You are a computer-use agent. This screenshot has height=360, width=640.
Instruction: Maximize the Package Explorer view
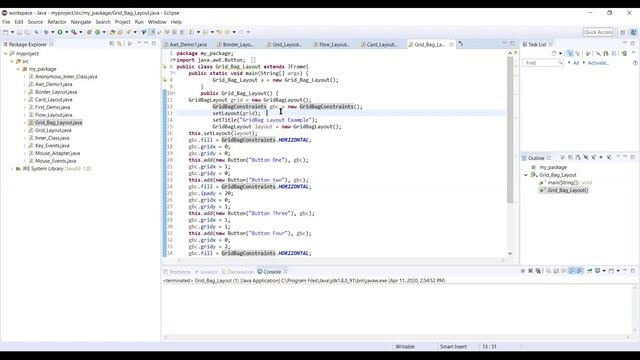pos(154,43)
